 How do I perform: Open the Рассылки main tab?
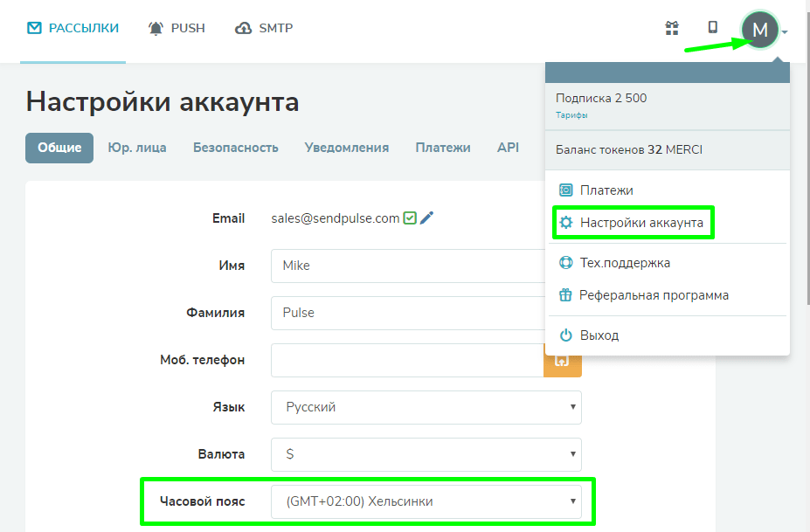click(73, 28)
